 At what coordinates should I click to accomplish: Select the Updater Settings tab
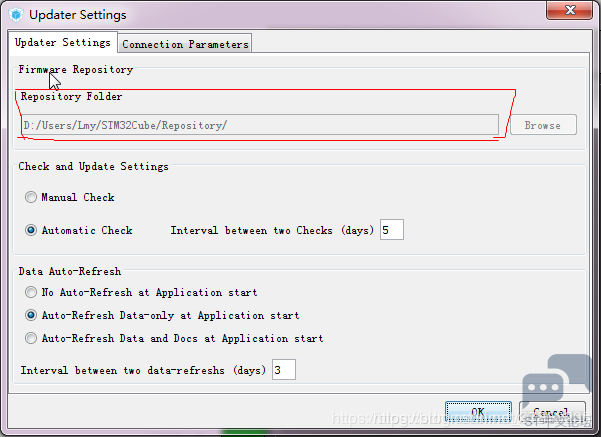63,42
